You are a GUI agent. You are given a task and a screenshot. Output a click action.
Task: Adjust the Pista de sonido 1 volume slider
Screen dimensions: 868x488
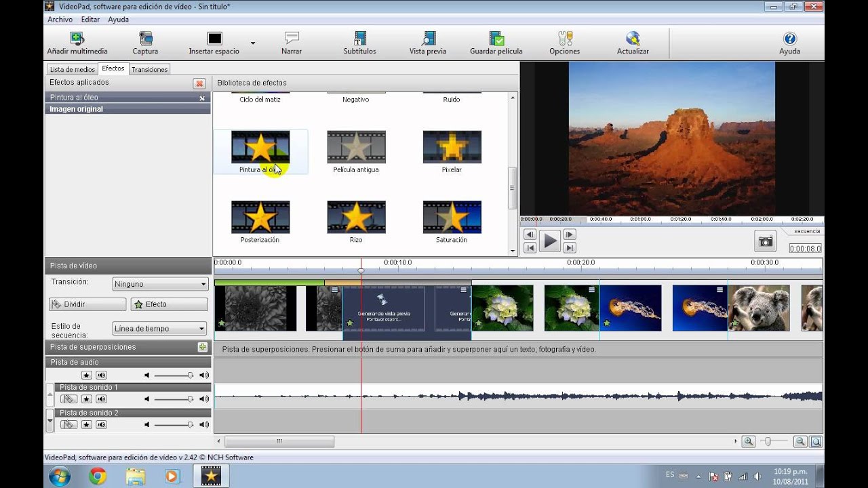tap(190, 400)
